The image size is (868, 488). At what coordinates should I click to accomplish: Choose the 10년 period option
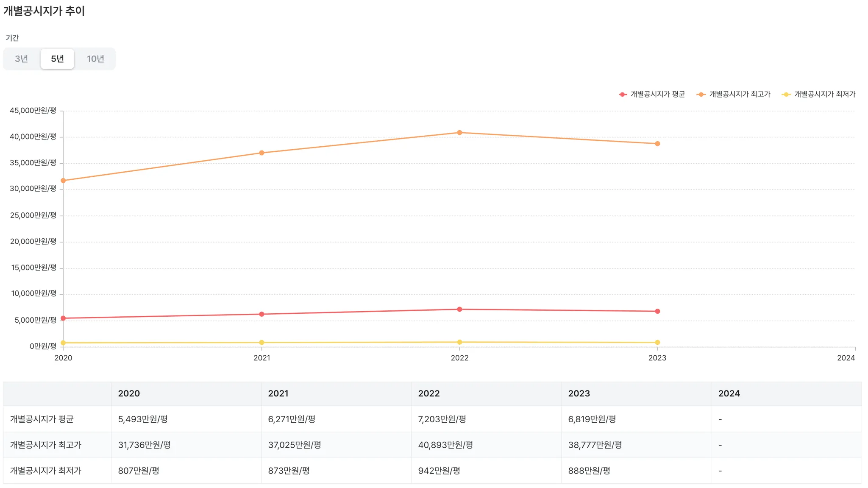point(95,59)
